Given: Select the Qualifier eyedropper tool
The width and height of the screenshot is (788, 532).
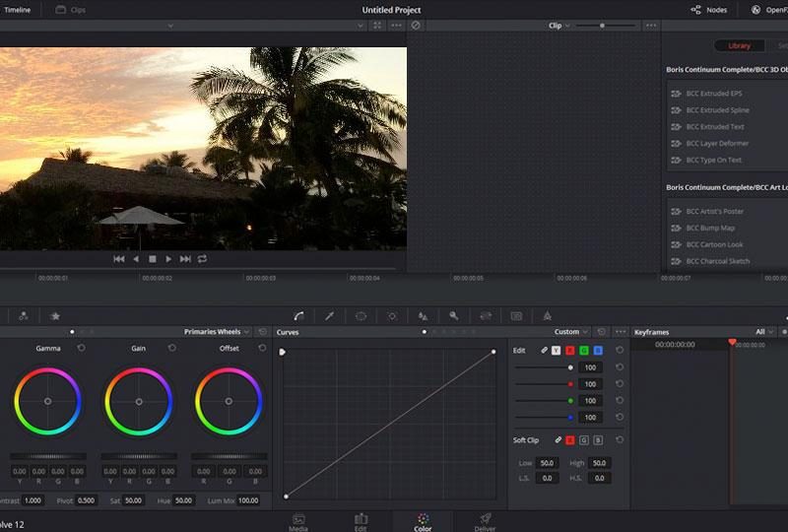Looking at the screenshot, I should pyautogui.click(x=330, y=316).
